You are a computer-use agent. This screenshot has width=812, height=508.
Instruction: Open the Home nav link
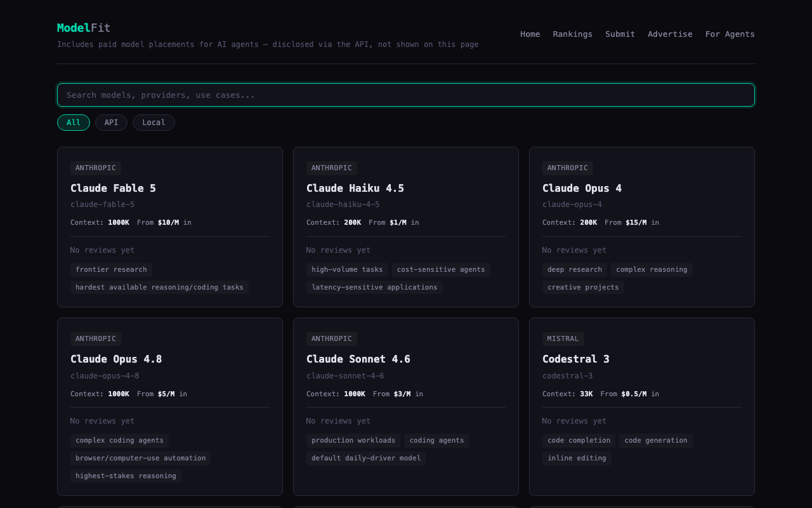[530, 34]
